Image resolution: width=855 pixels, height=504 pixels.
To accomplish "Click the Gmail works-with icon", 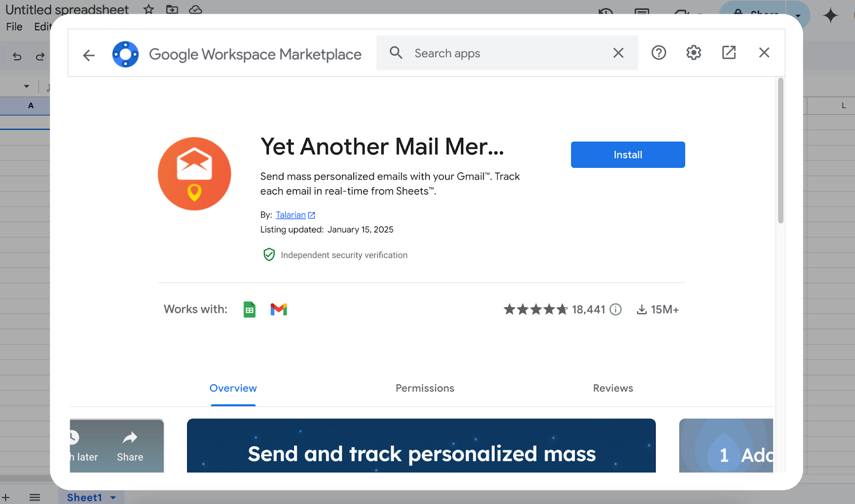I will coord(279,309).
